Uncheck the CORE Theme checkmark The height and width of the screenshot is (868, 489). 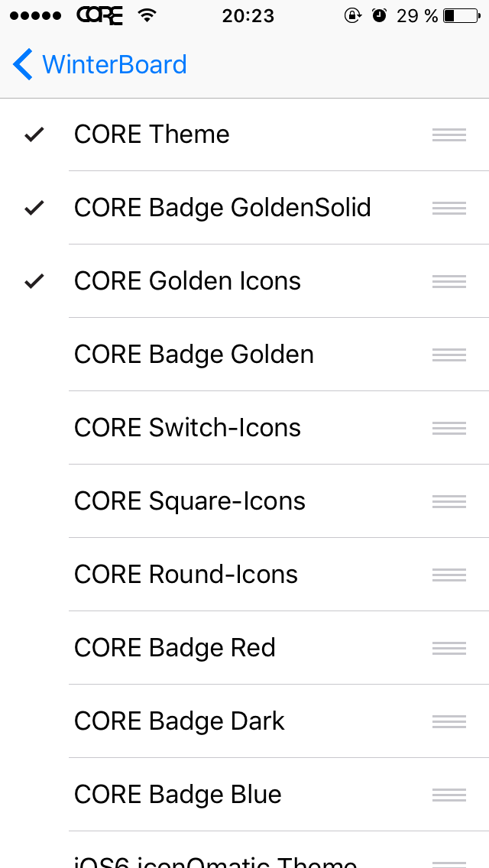click(x=34, y=135)
